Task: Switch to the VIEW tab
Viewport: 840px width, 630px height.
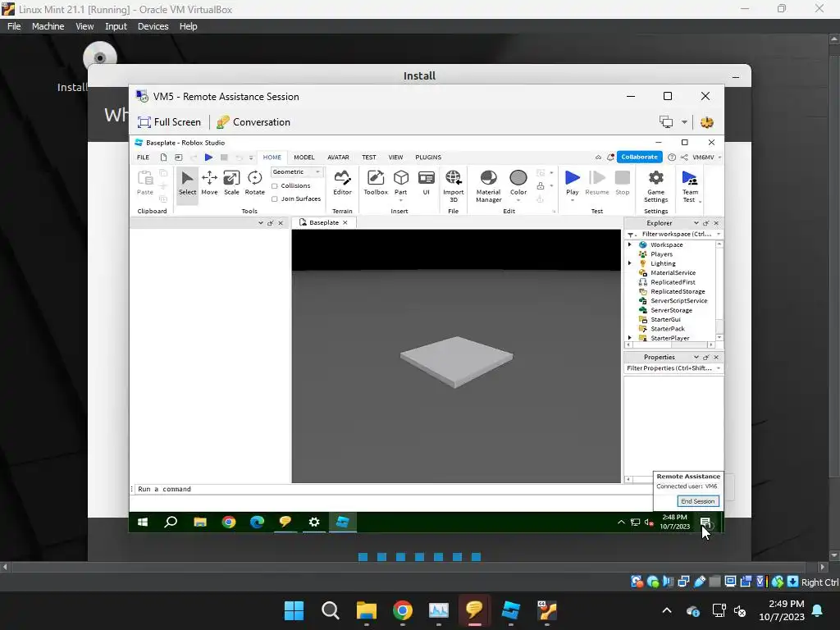Action: coord(395,157)
